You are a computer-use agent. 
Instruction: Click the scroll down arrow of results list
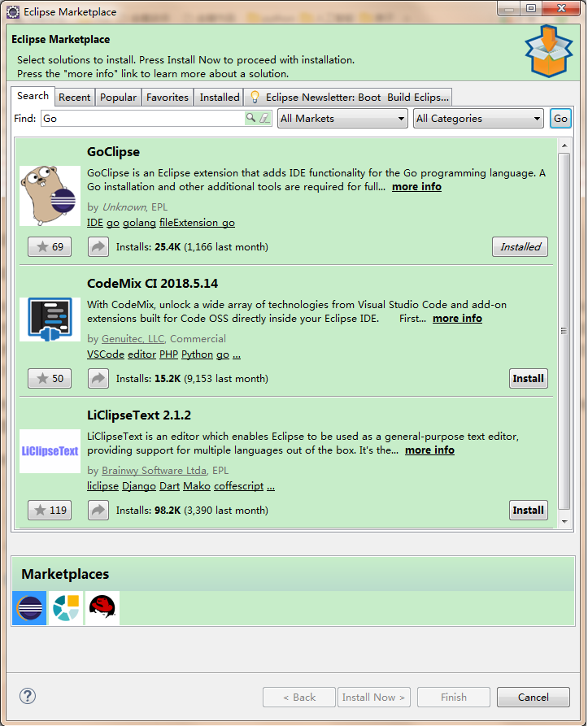[x=564, y=521]
